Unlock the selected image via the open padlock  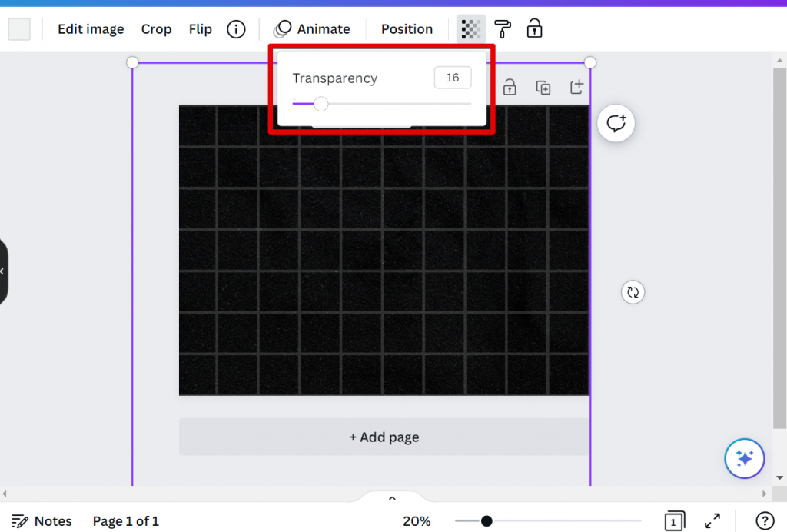(510, 87)
